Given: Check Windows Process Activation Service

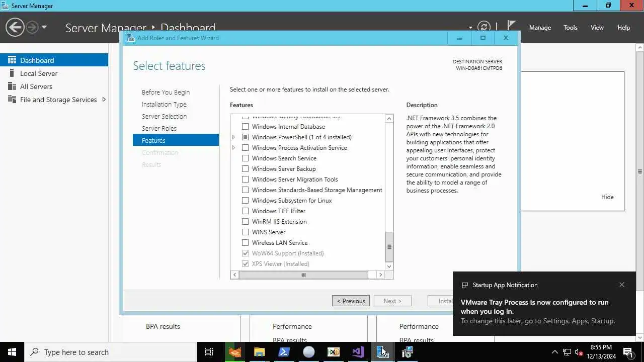Looking at the screenshot, I should point(246,148).
